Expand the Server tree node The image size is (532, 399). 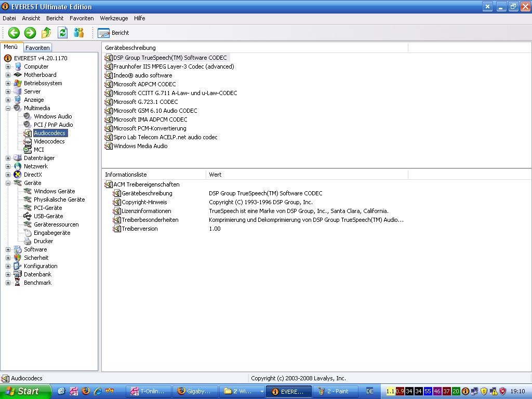coord(8,91)
